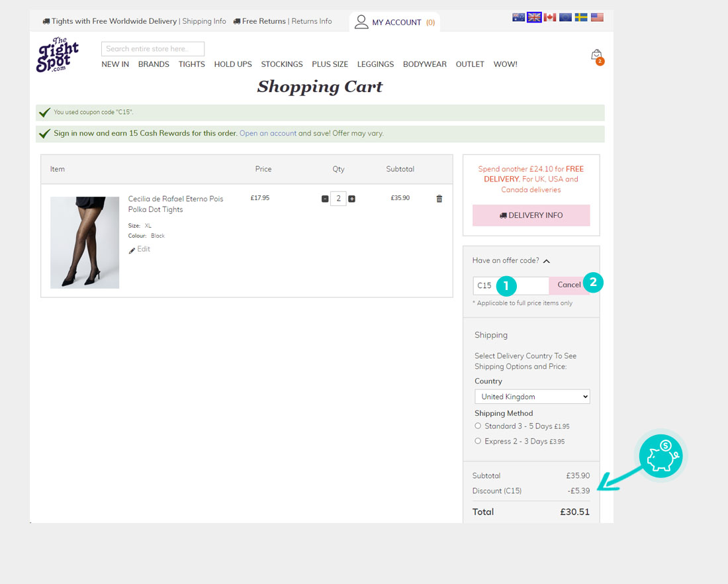This screenshot has height=584, width=728.
Task: Switch to the European Union flag store
Action: (x=565, y=18)
